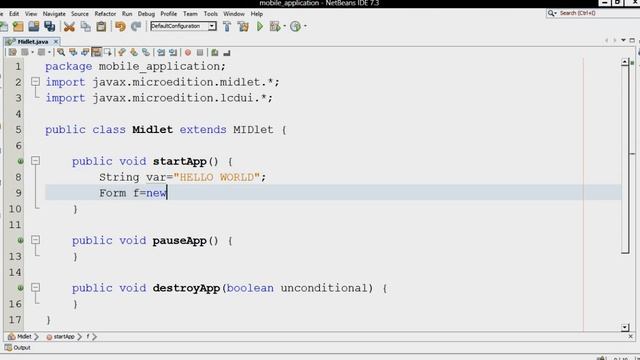Close the Midlet.java tab
This screenshot has width=640, height=360.
coord(56,42)
